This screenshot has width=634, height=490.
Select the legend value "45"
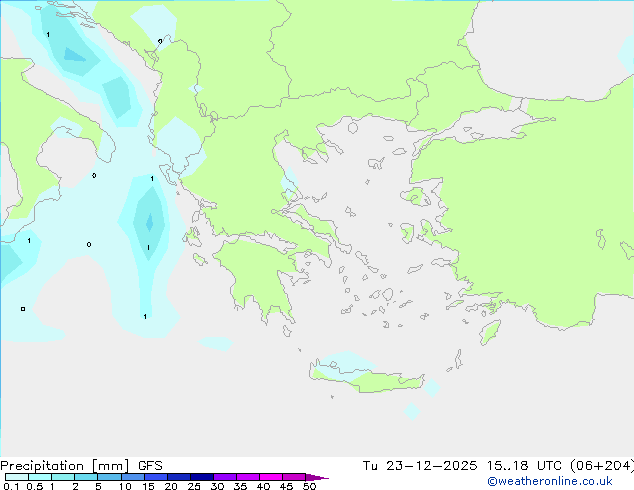click(286, 486)
